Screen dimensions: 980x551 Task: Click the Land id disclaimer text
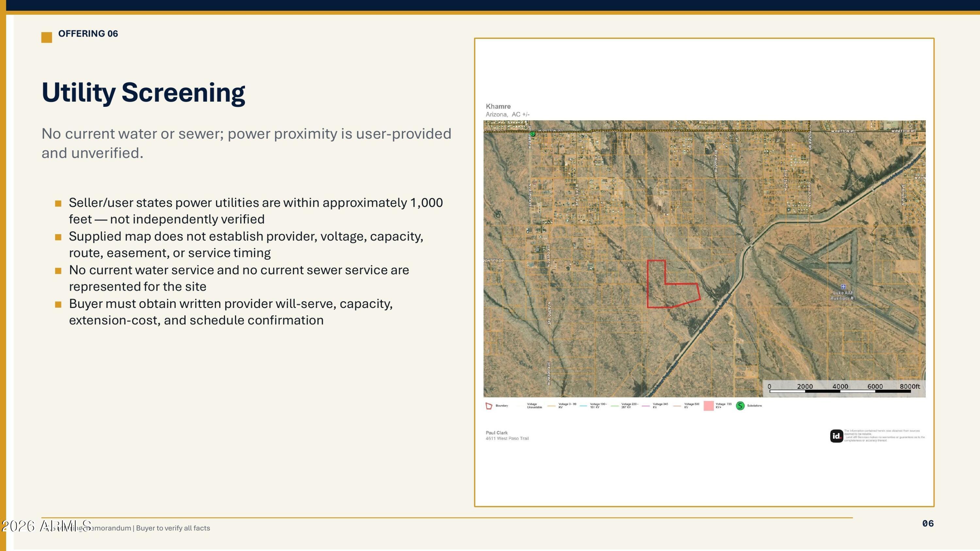point(885,436)
